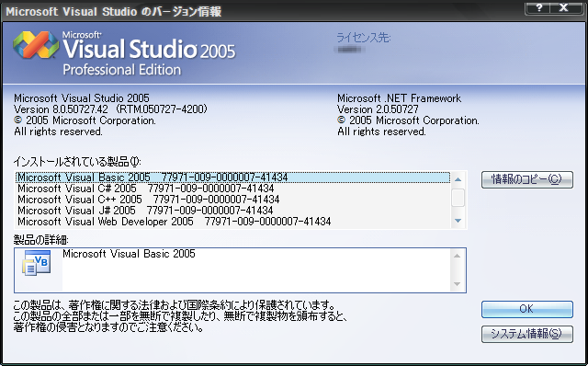The width and height of the screenshot is (588, 366).
Task: Click 製品の詳細 label
Action: 40,240
